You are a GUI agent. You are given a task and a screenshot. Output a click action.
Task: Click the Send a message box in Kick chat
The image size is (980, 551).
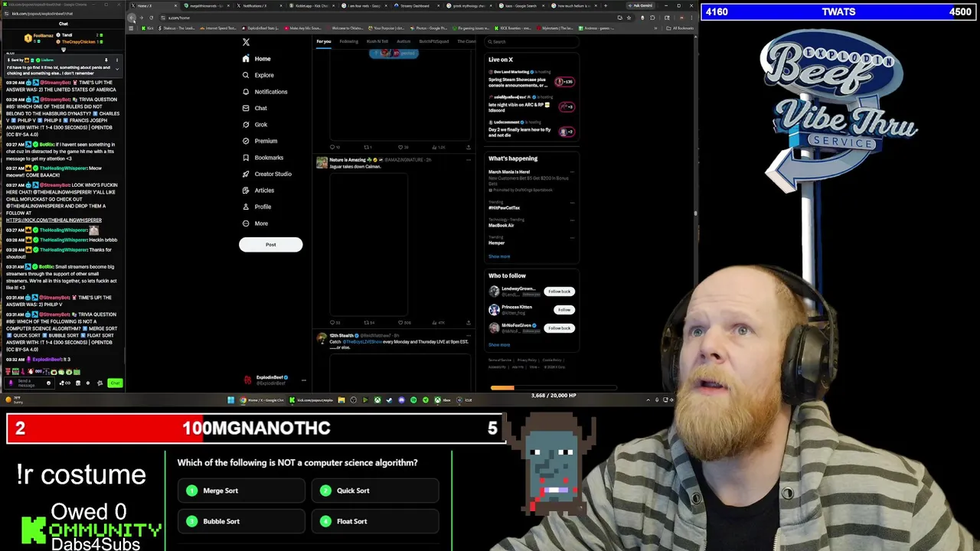tap(29, 383)
